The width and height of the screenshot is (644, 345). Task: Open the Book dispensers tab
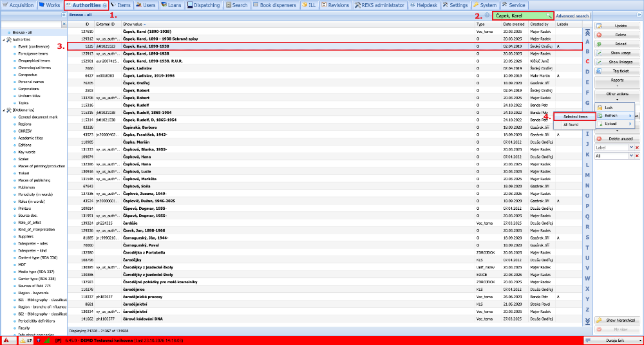coord(274,5)
